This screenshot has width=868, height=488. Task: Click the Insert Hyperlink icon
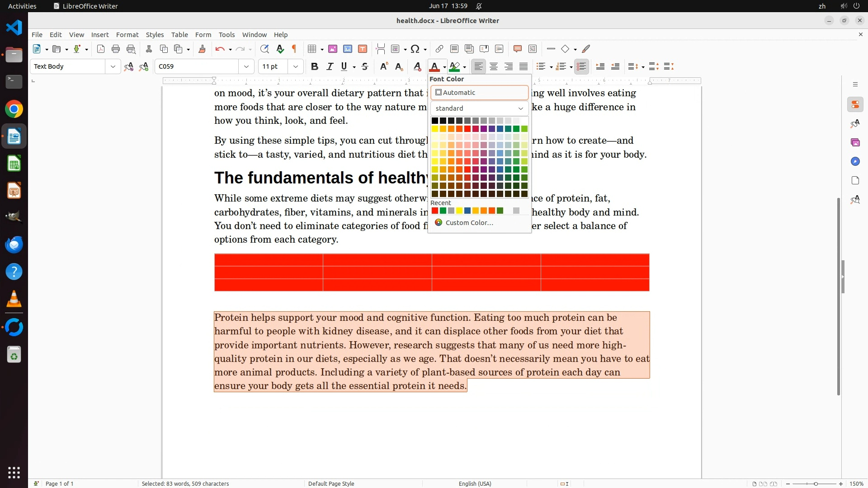(439, 49)
